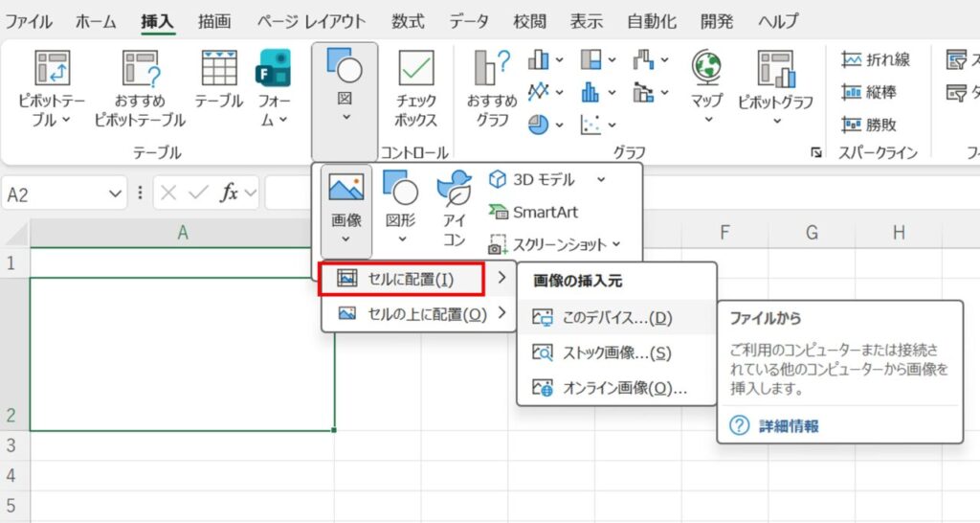Open おすすめグラフ recommended charts
The height and width of the screenshot is (523, 980).
point(492,87)
